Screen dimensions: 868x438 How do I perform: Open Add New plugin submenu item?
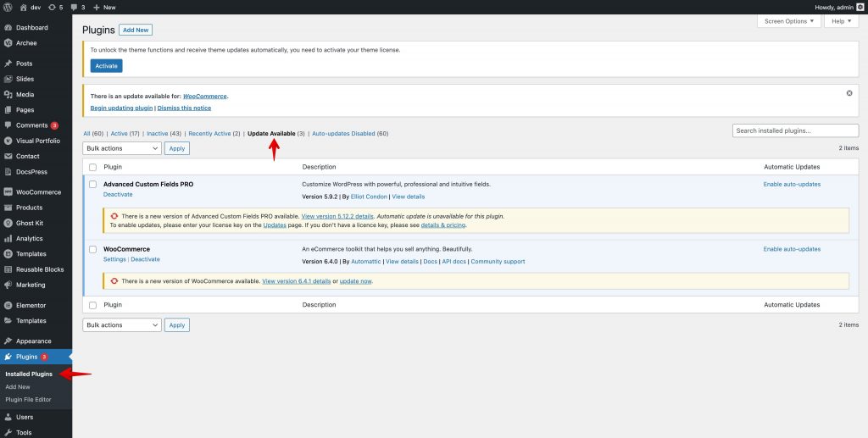[x=18, y=387]
